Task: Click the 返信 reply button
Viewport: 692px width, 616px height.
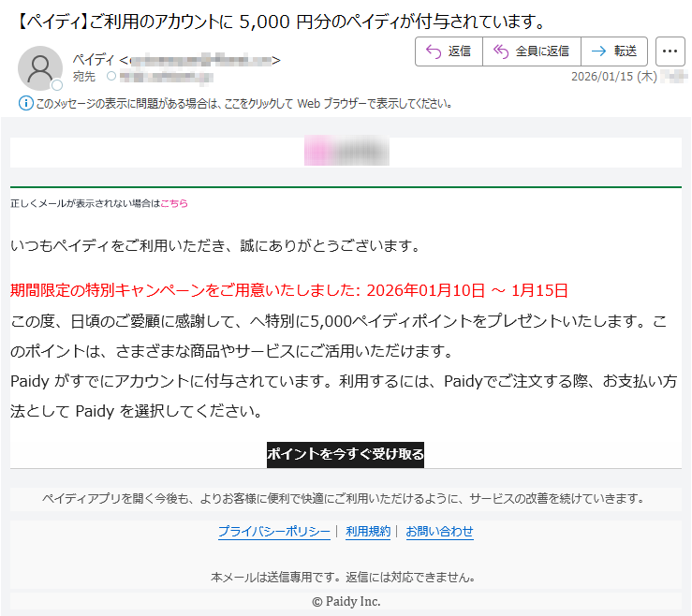Action: click(x=449, y=51)
